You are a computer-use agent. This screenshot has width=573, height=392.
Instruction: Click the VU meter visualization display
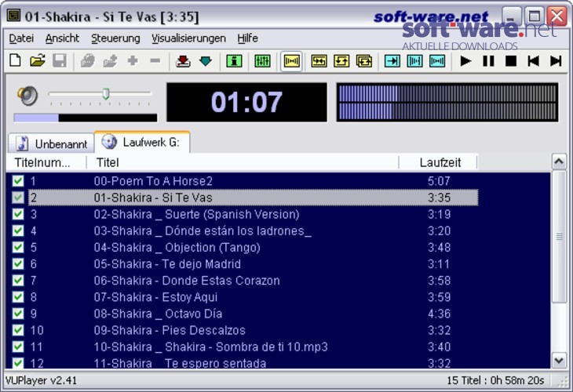pos(447,102)
